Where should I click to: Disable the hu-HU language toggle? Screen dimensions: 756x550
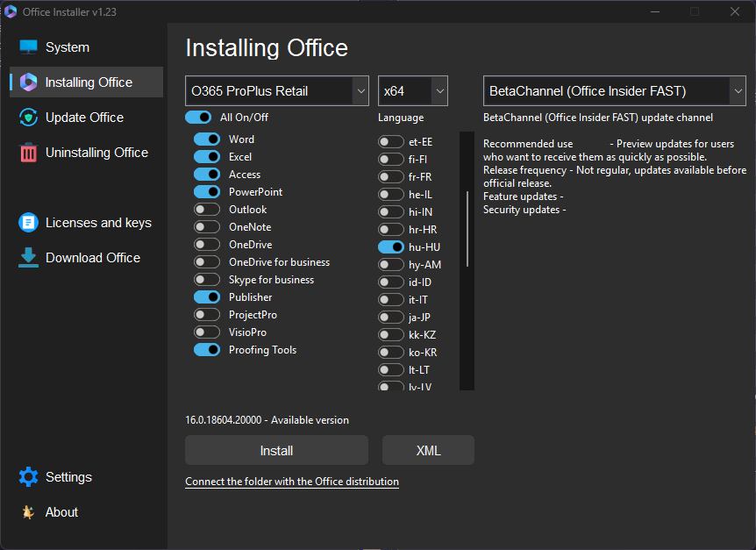[391, 246]
